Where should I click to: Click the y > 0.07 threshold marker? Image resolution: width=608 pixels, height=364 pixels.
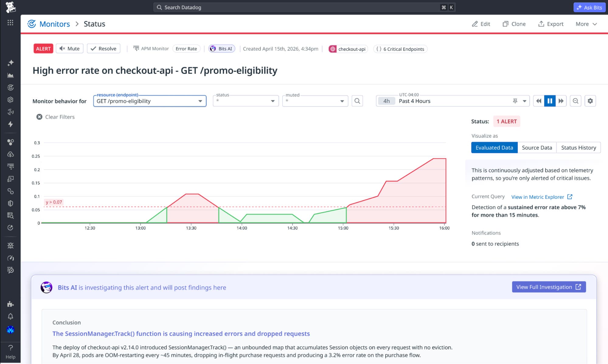point(54,202)
